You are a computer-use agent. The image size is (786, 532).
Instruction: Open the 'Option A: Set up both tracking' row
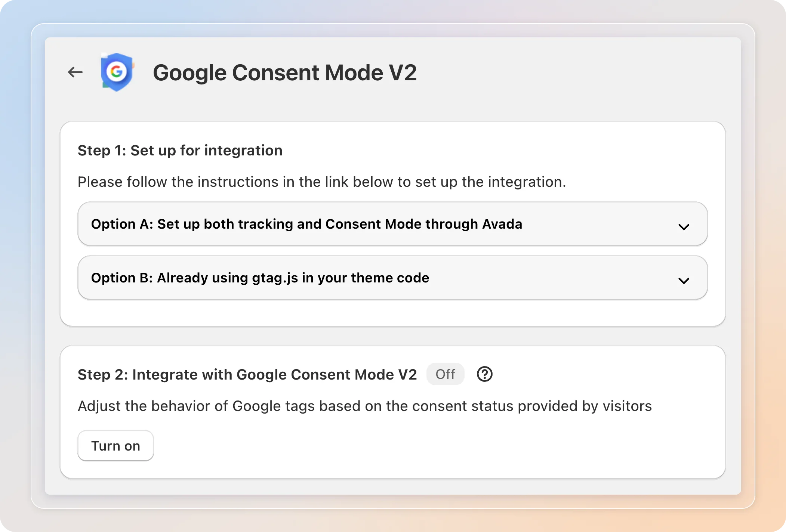pyautogui.click(x=392, y=224)
